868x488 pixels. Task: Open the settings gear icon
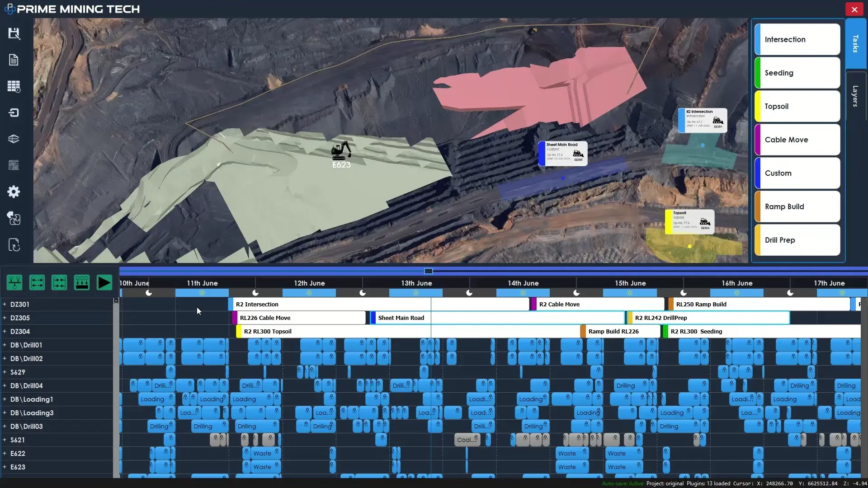click(14, 192)
